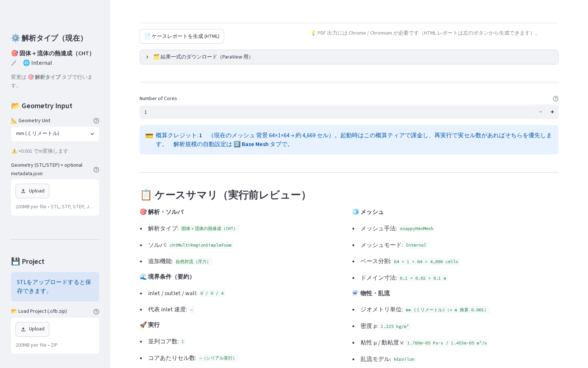The width and height of the screenshot is (588, 368).
Task: Click the ice cube icon beside メッシュ
Action: point(355,212)
